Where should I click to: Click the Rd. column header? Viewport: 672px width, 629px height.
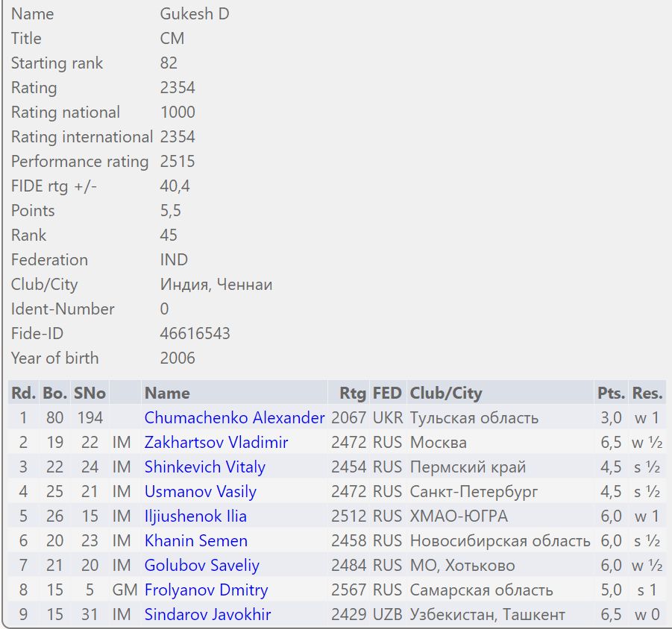[x=24, y=393]
